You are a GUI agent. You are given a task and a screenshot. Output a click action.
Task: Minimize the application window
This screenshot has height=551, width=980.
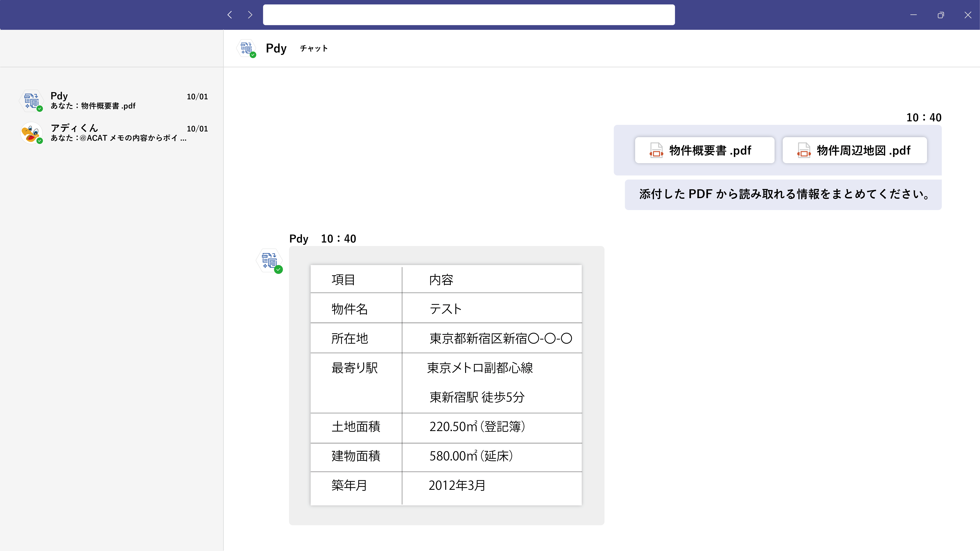913,15
